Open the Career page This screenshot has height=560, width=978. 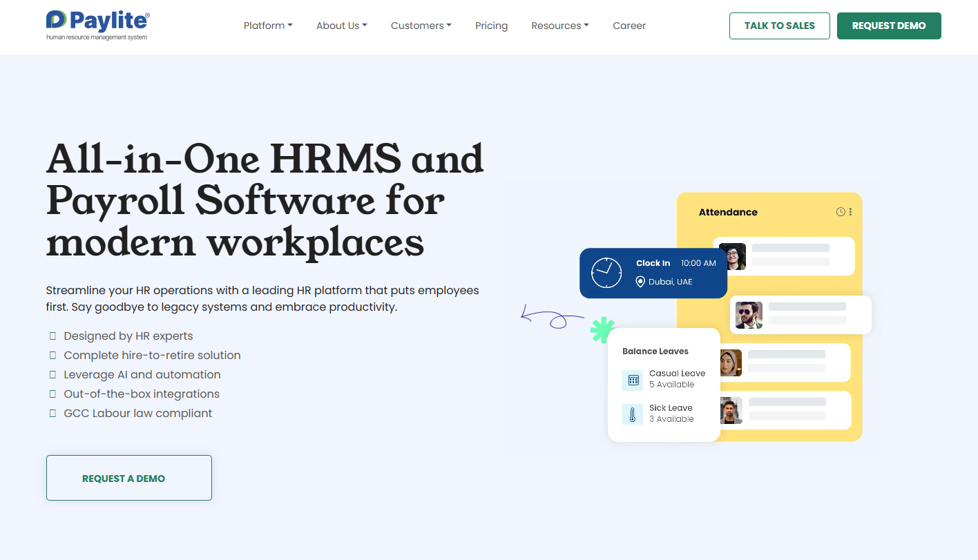[629, 26]
